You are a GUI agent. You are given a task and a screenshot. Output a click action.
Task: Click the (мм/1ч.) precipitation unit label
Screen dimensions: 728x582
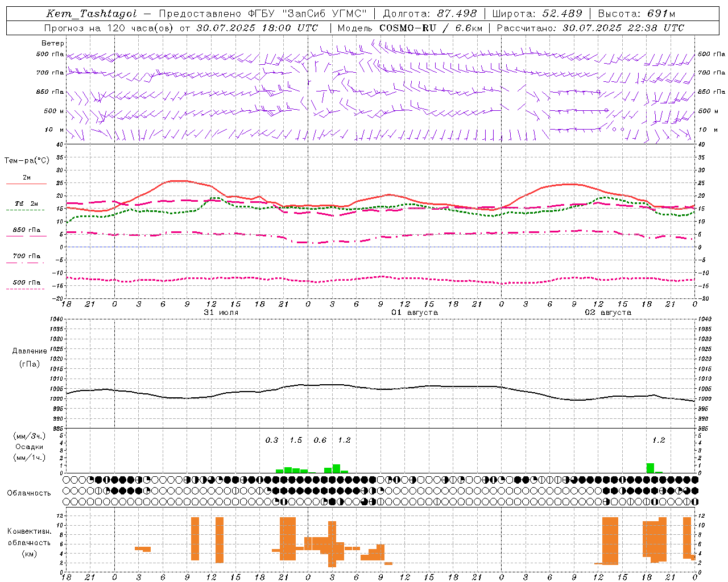click(x=29, y=458)
